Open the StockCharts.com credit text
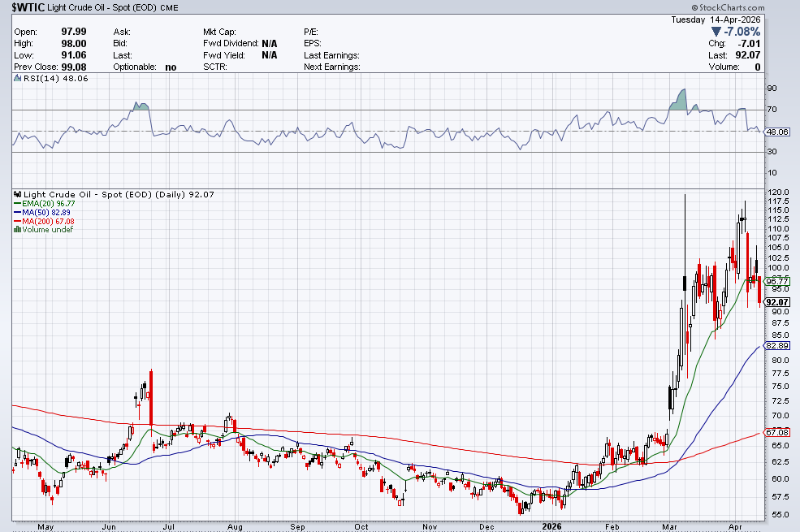 728,7
